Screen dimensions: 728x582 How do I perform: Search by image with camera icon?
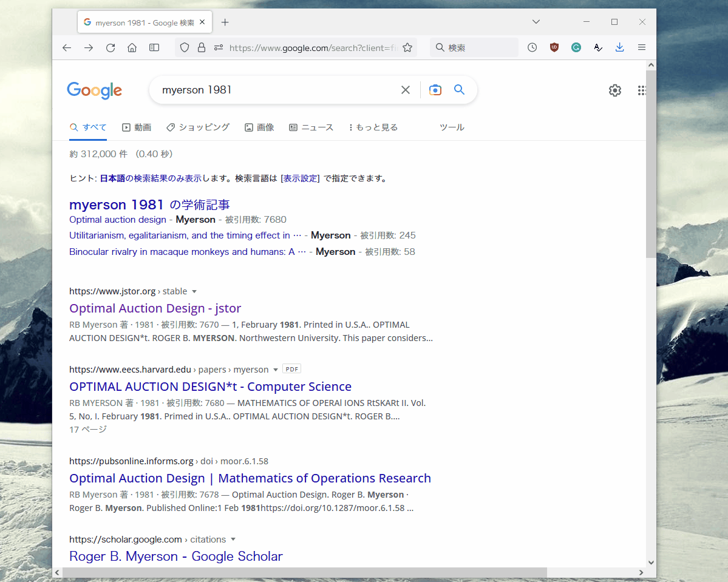point(435,90)
